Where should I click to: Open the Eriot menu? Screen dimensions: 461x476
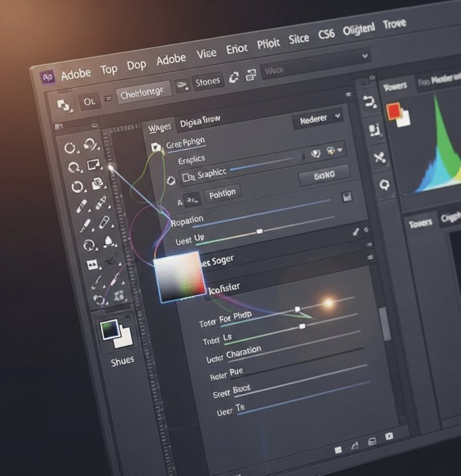(x=237, y=48)
